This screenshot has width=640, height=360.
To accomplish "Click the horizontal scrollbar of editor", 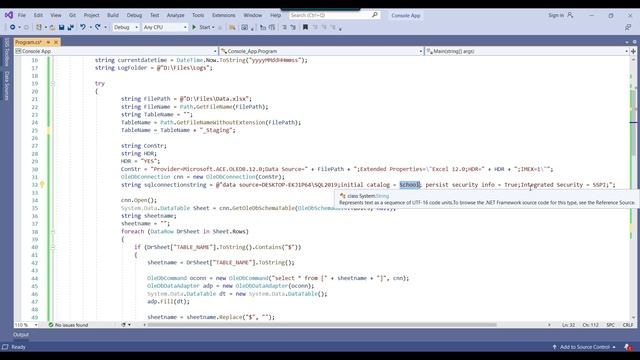I will pos(322,325).
